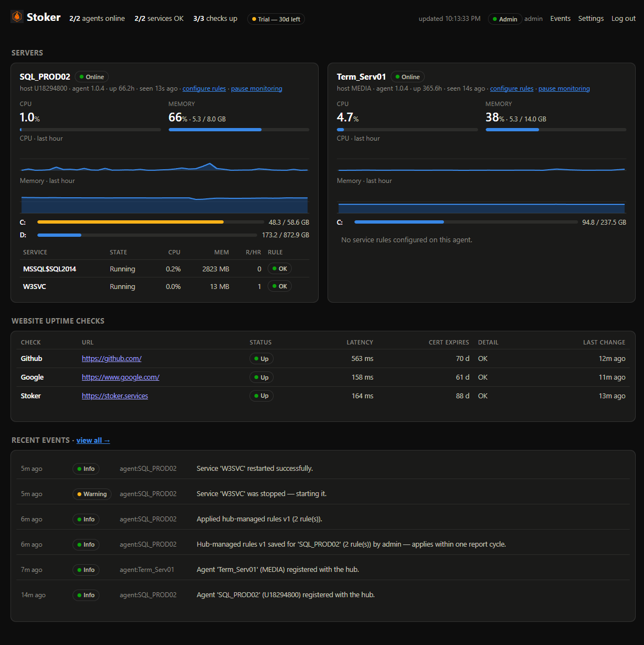
Task: Click SQL_PROD02 Memory last hour chart
Action: tap(164, 202)
